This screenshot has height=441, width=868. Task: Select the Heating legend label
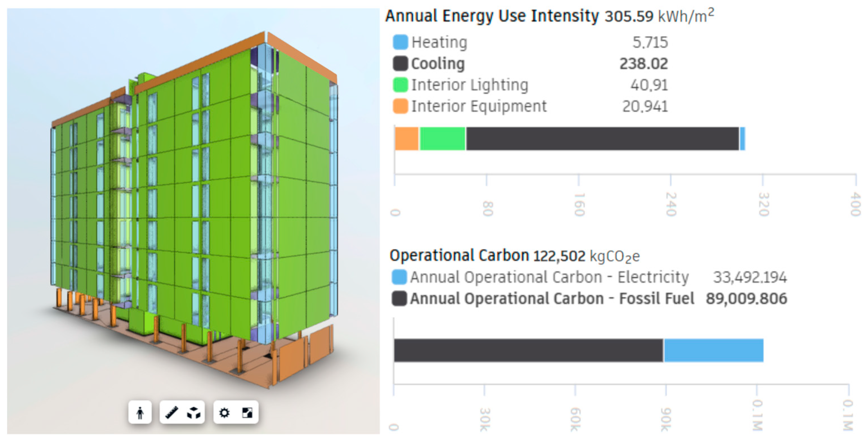[439, 43]
